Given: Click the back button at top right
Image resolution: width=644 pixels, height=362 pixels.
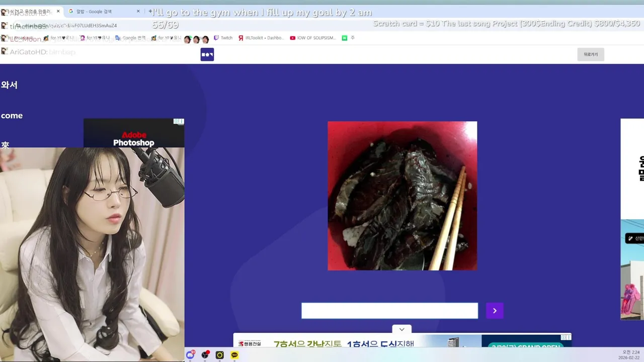Looking at the screenshot, I should (591, 54).
